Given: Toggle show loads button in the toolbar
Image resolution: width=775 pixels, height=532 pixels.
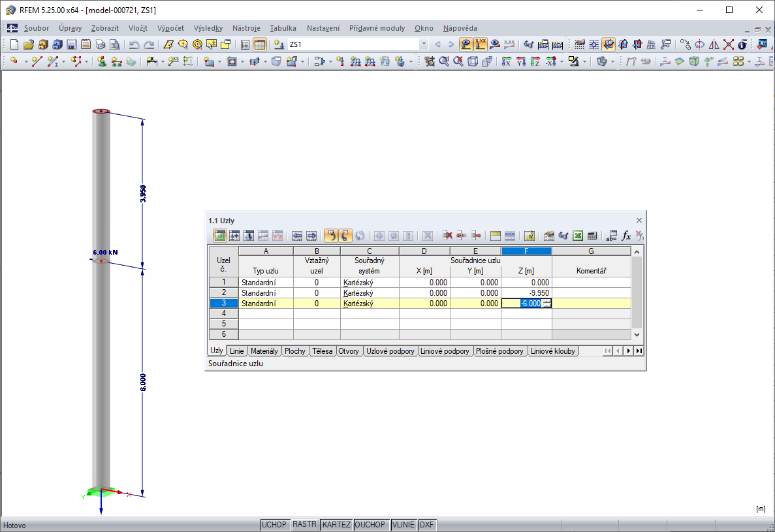Looking at the screenshot, I should (466, 44).
